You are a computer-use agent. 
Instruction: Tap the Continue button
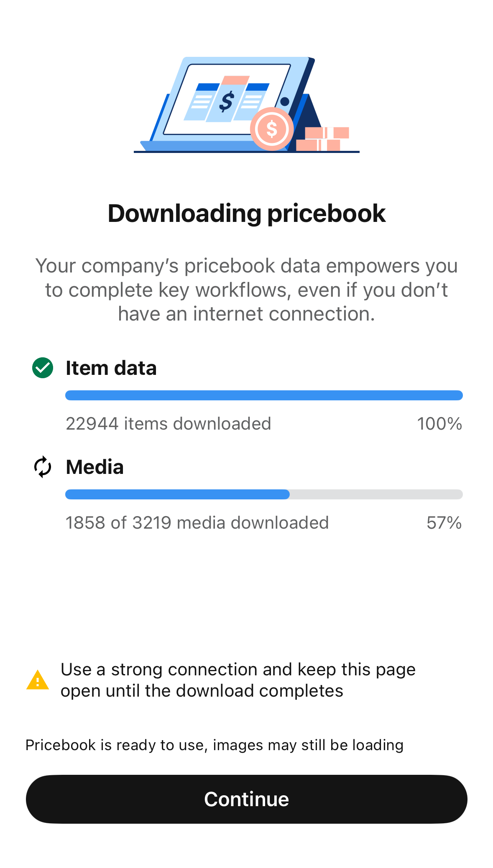[x=246, y=799]
